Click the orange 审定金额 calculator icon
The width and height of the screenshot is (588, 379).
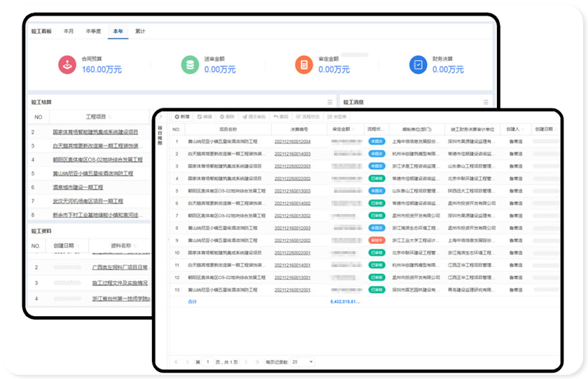coord(304,65)
